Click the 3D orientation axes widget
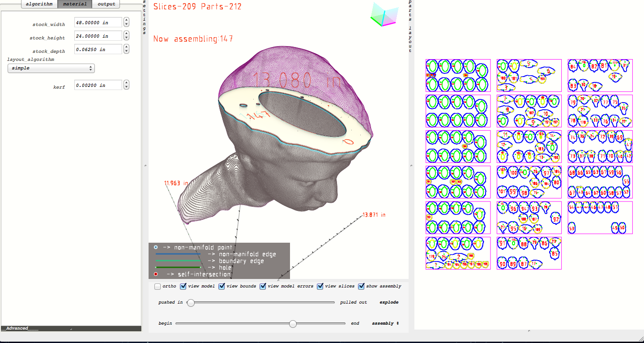This screenshot has width=644, height=343. click(x=384, y=15)
